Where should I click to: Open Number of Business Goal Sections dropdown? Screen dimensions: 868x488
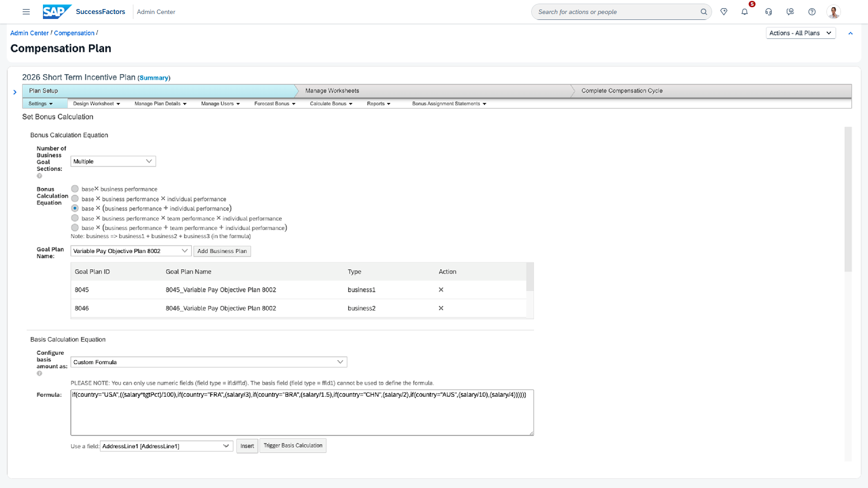pos(113,161)
